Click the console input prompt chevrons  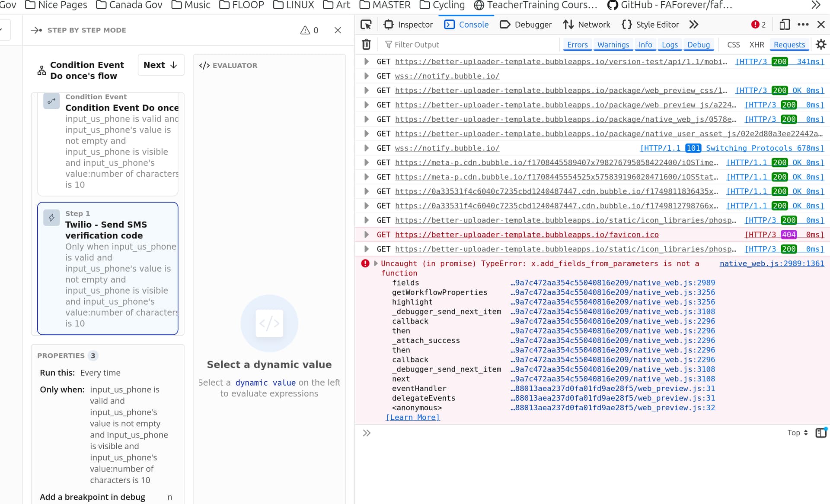pyautogui.click(x=367, y=433)
